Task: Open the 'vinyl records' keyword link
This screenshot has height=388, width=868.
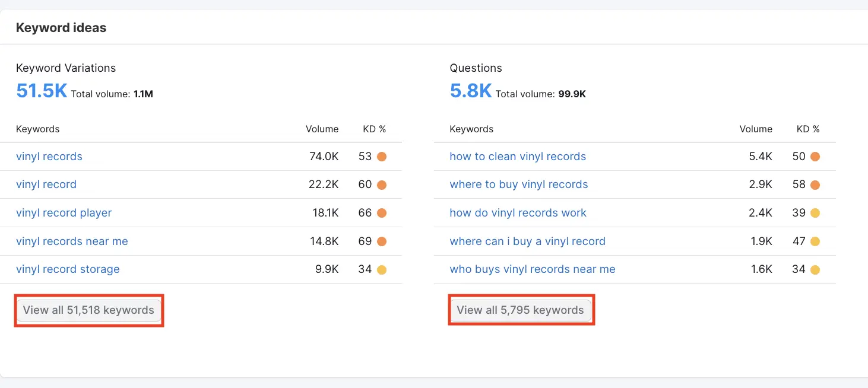Action: 49,157
